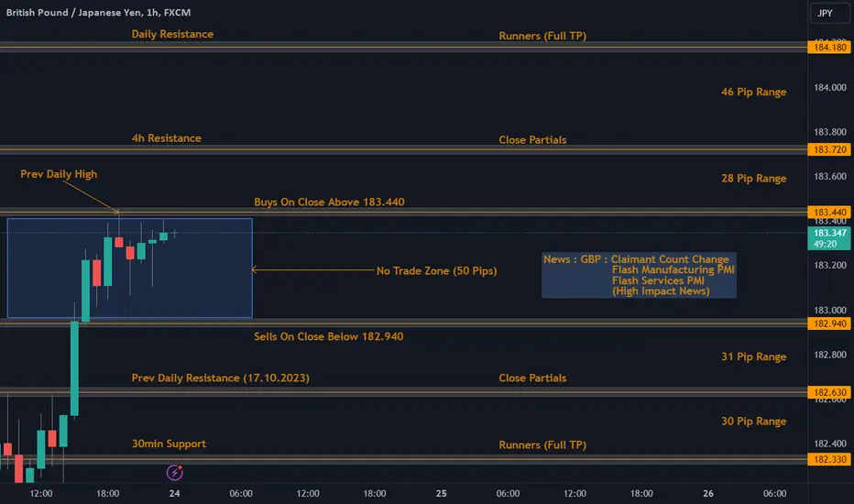
Task: Select top Runners (Full TP) label
Action: point(542,36)
